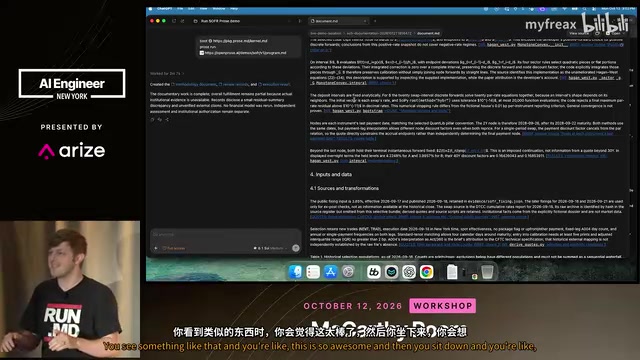Add a new tab with plus icon
Image resolution: width=640 pixels, height=360 pixels.
[x=375, y=21]
